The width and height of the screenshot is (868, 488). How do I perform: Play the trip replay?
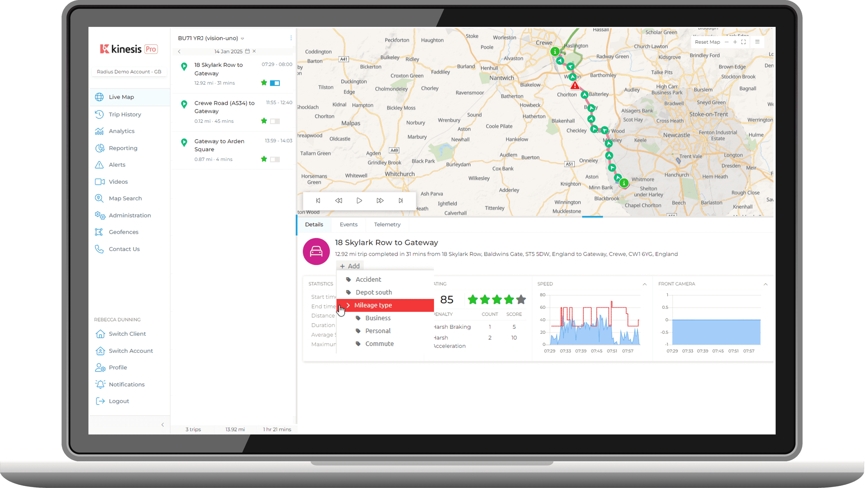tap(360, 201)
